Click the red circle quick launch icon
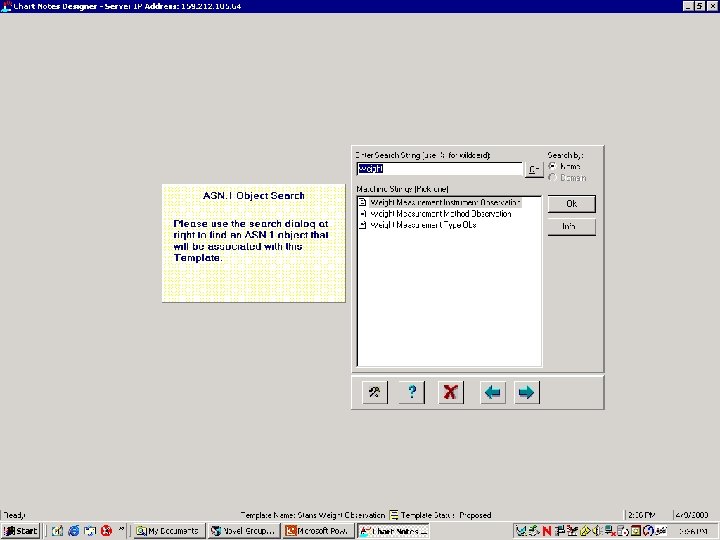 pyautogui.click(x=107, y=531)
